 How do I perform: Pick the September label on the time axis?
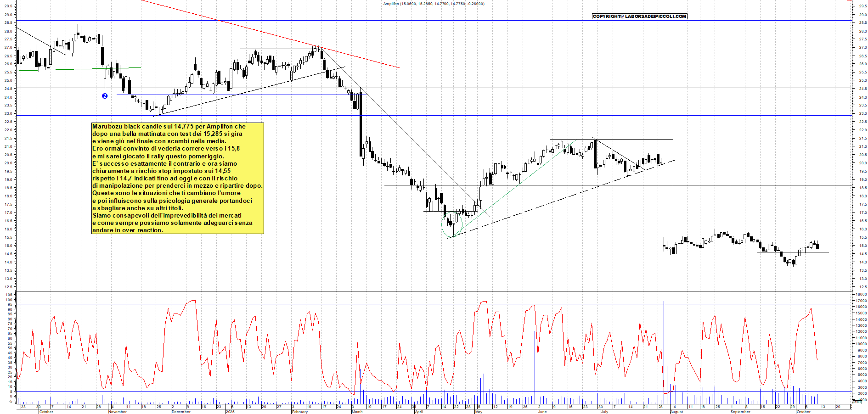pyautogui.click(x=740, y=412)
